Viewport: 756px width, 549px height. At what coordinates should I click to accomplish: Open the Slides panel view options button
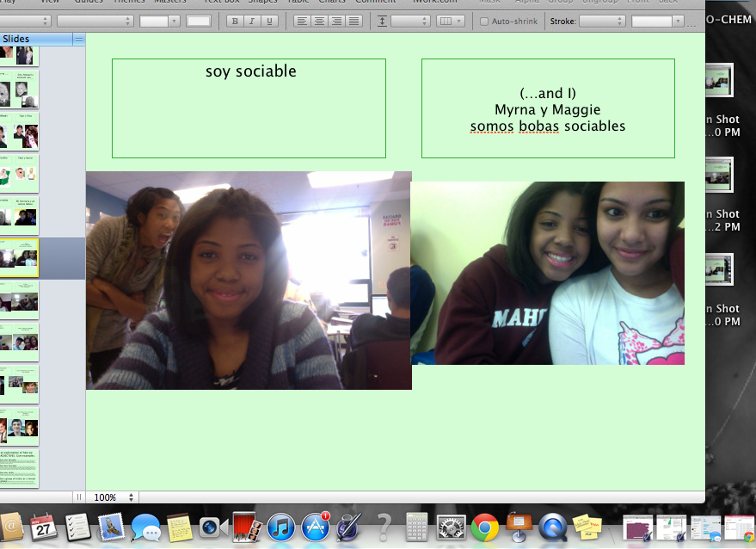click(79, 39)
